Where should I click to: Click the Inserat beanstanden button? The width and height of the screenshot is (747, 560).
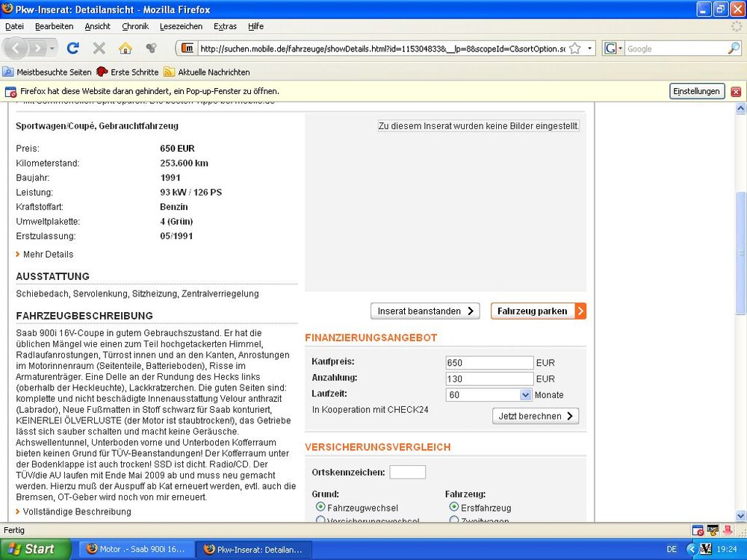[x=425, y=311]
